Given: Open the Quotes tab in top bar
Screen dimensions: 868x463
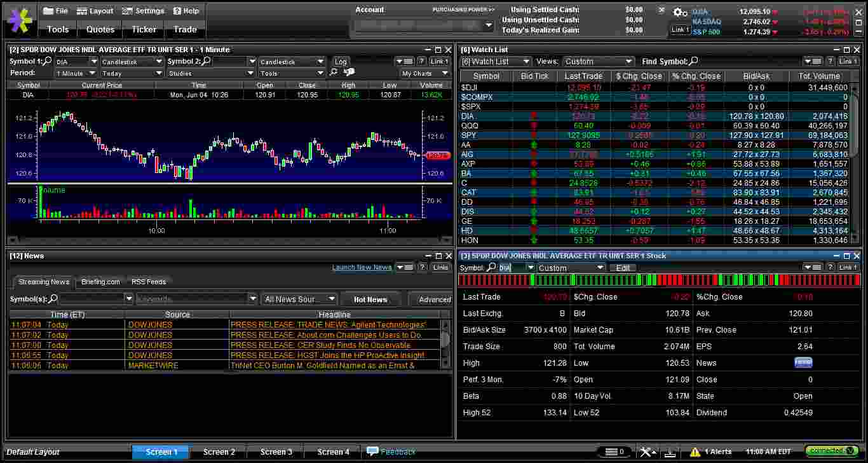Looking at the screenshot, I should (x=100, y=29).
